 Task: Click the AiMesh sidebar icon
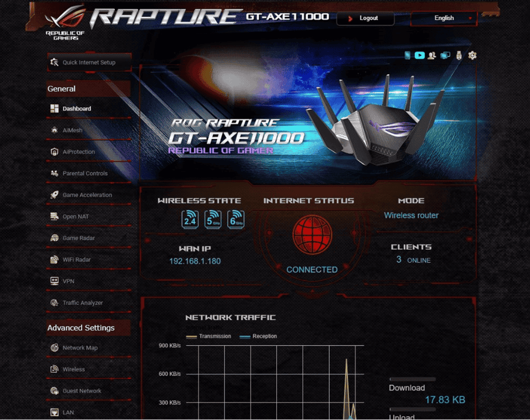(x=54, y=130)
